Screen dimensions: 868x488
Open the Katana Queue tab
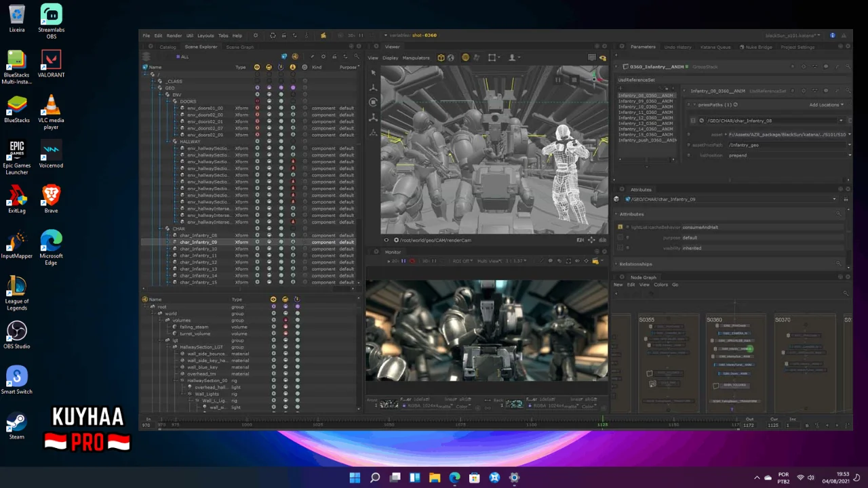click(715, 47)
